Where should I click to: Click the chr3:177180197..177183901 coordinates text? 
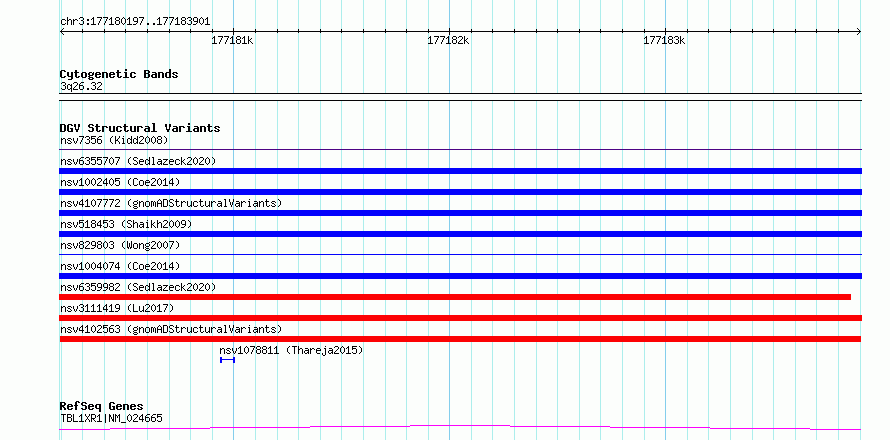click(x=135, y=22)
